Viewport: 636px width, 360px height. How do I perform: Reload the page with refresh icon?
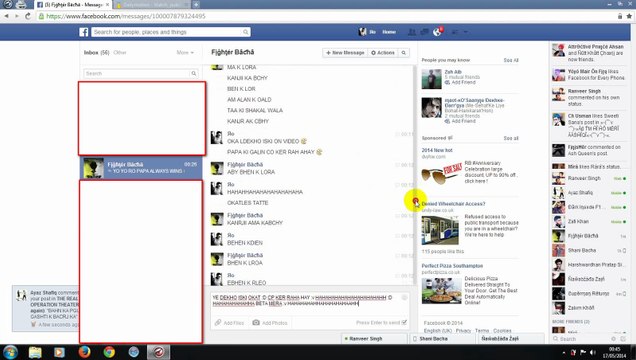pyautogui.click(x=28, y=16)
